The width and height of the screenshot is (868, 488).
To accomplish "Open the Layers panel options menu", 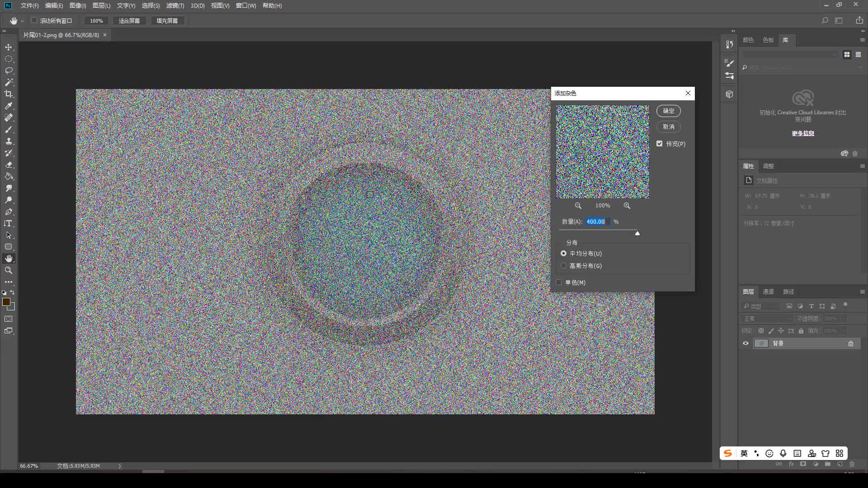I will pyautogui.click(x=862, y=292).
